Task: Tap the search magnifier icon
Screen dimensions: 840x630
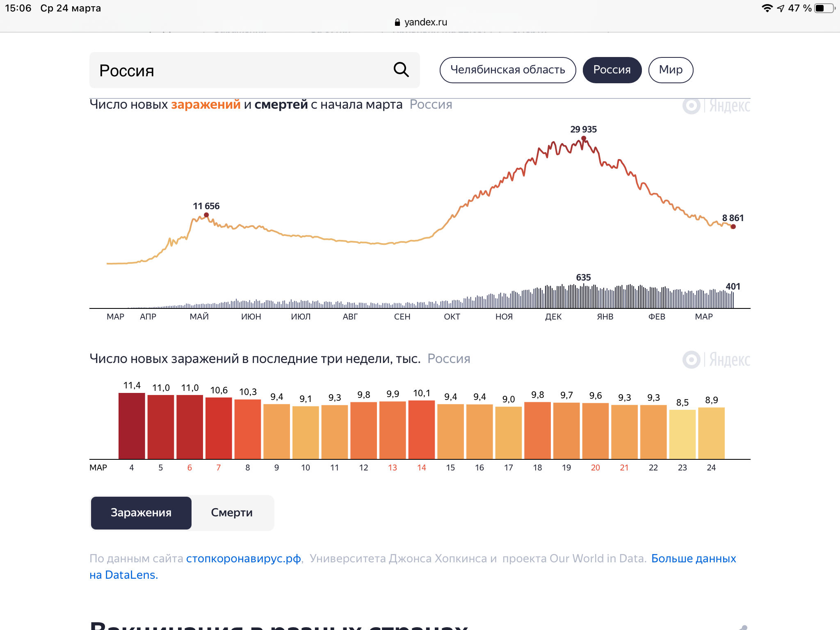Action: tap(401, 70)
